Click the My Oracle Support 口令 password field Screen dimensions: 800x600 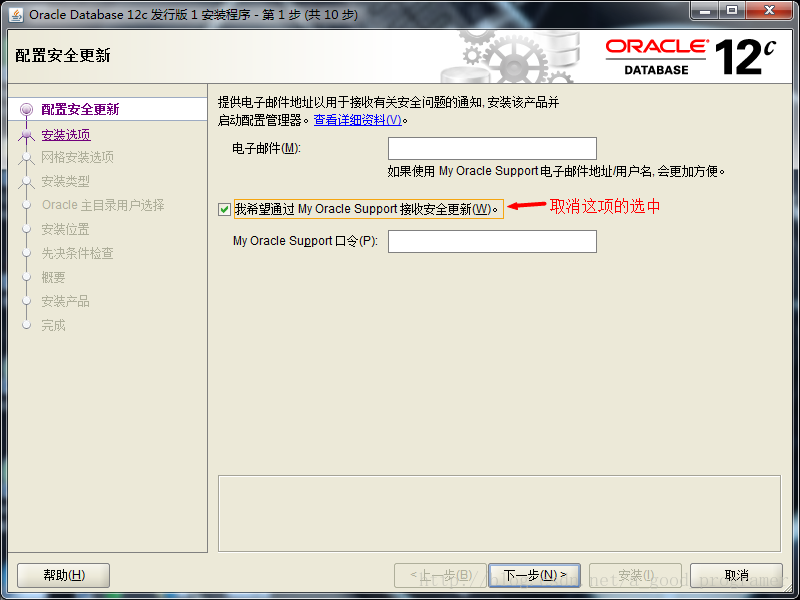[492, 241]
